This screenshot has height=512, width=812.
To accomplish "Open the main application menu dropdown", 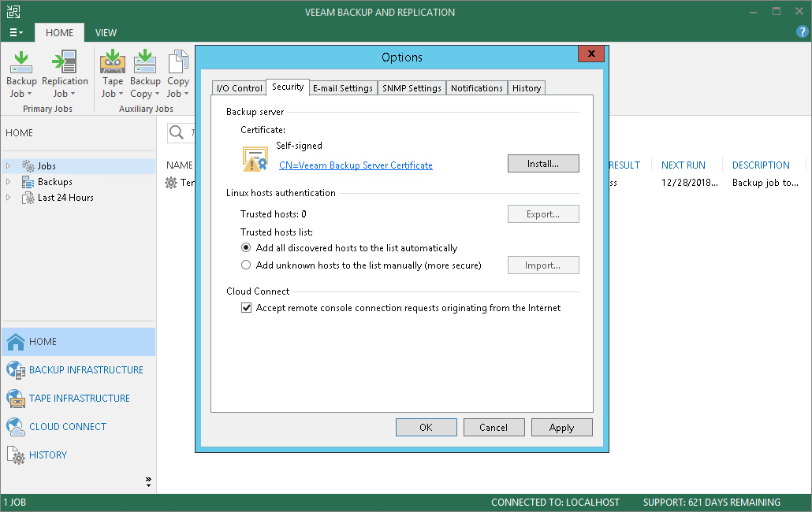I will point(16,32).
